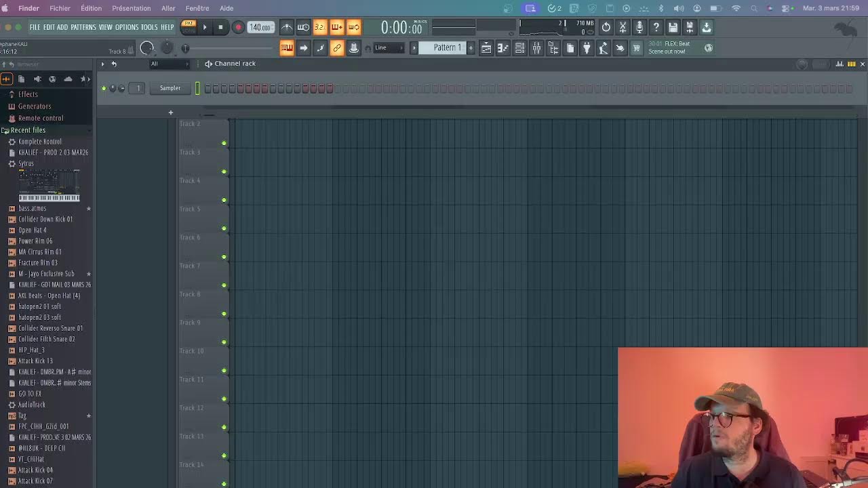This screenshot has width=868, height=488.
Task: Export project with the download arrow icon
Action: [706, 27]
